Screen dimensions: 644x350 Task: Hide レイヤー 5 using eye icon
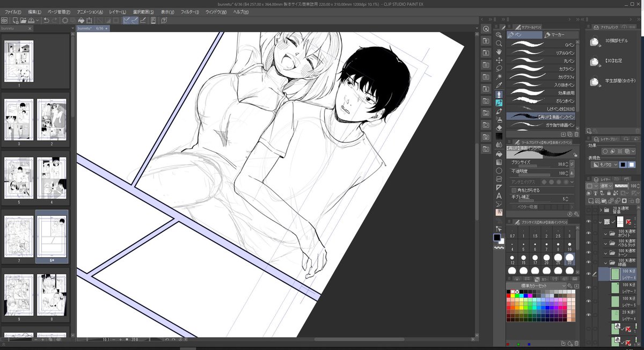pyautogui.click(x=588, y=301)
